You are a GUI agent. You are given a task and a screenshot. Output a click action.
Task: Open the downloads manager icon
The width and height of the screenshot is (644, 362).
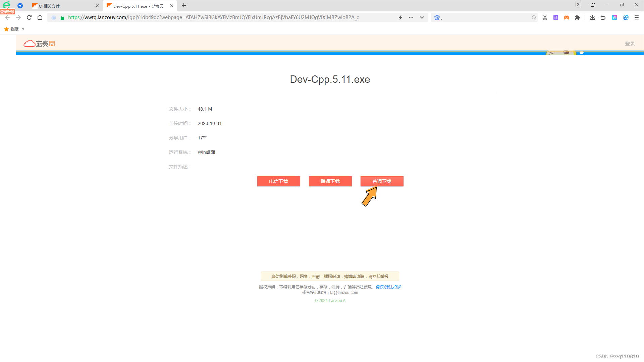click(x=592, y=17)
